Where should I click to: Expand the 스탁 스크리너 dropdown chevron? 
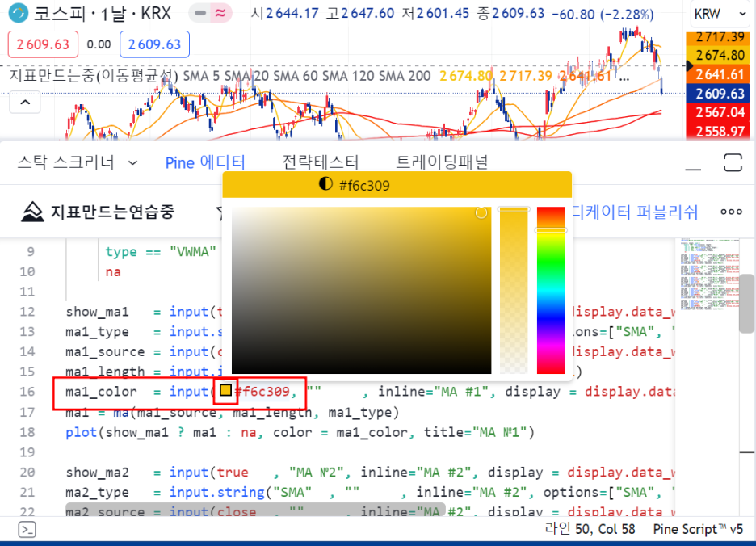(x=133, y=163)
